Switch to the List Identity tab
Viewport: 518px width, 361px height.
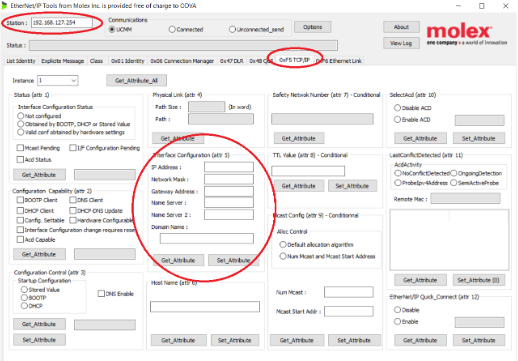tap(21, 61)
